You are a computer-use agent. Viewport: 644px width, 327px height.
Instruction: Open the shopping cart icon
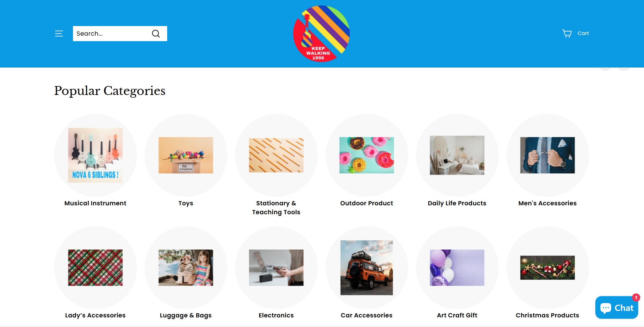567,33
